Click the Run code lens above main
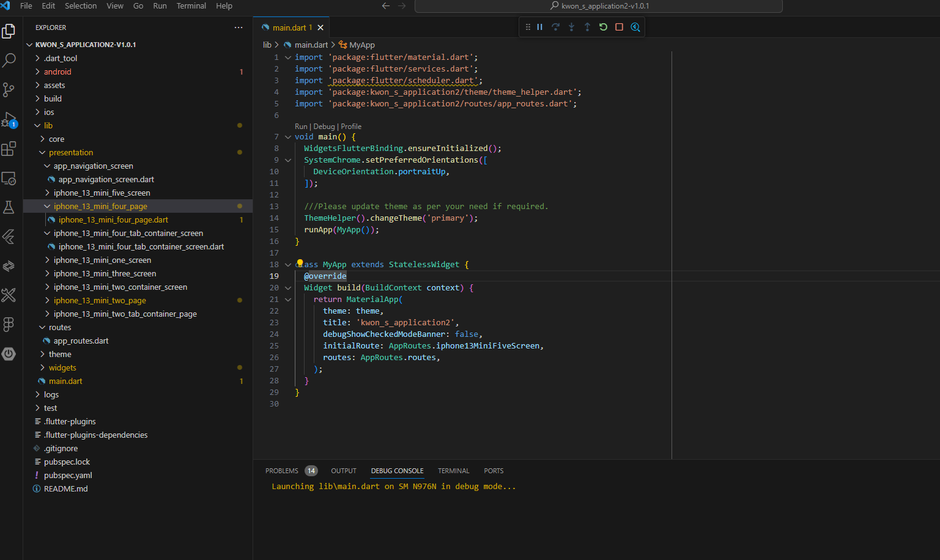Image resolution: width=940 pixels, height=560 pixels. [301, 127]
